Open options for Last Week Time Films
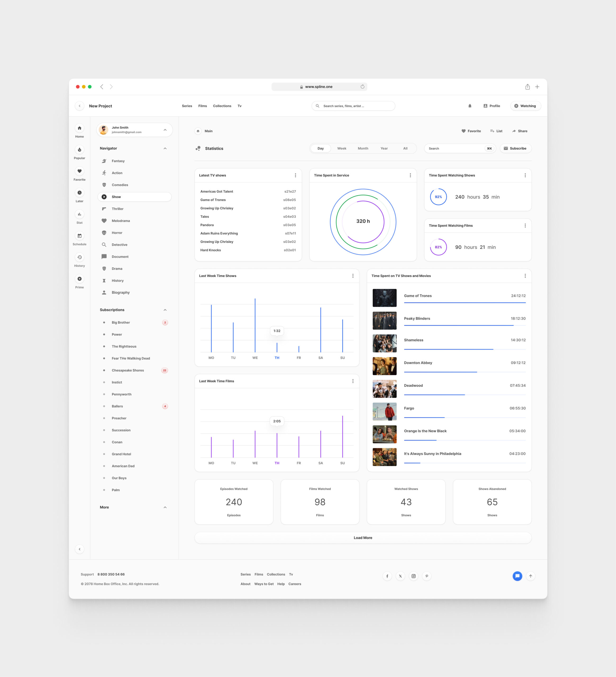This screenshot has height=677, width=616. [353, 381]
